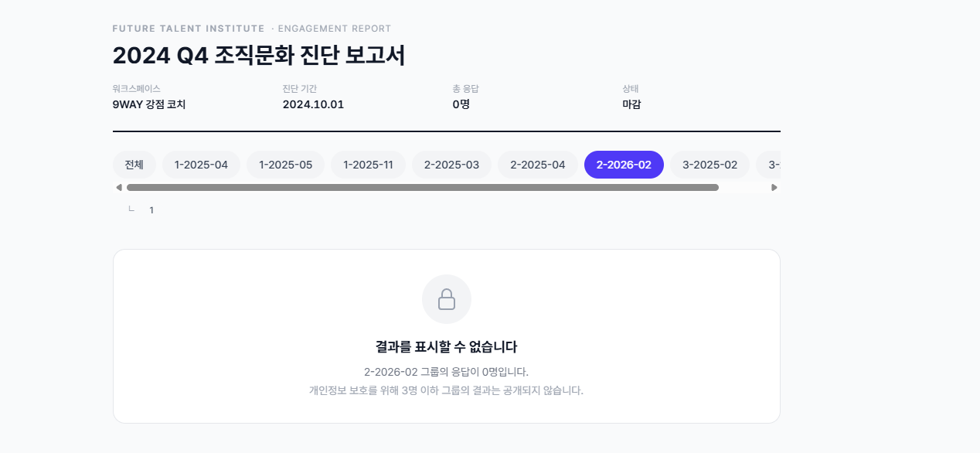Click the report title 2024 Q4 조직문화 진단 보고서
Viewport: 980px width, 453px height.
click(258, 55)
